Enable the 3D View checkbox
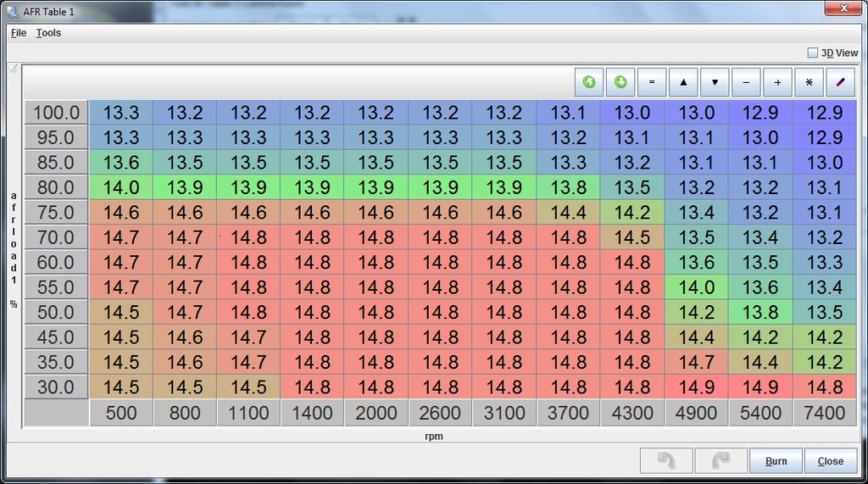The height and width of the screenshot is (484, 868). tap(813, 53)
